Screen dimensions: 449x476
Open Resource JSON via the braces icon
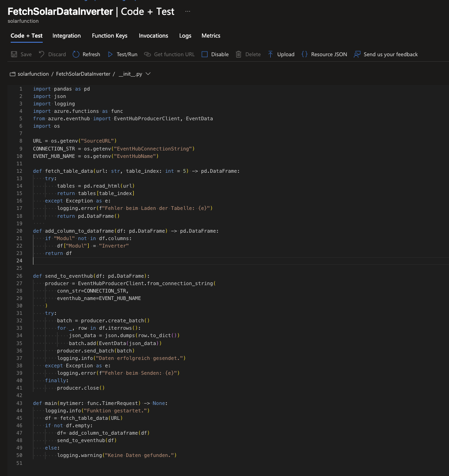click(305, 54)
